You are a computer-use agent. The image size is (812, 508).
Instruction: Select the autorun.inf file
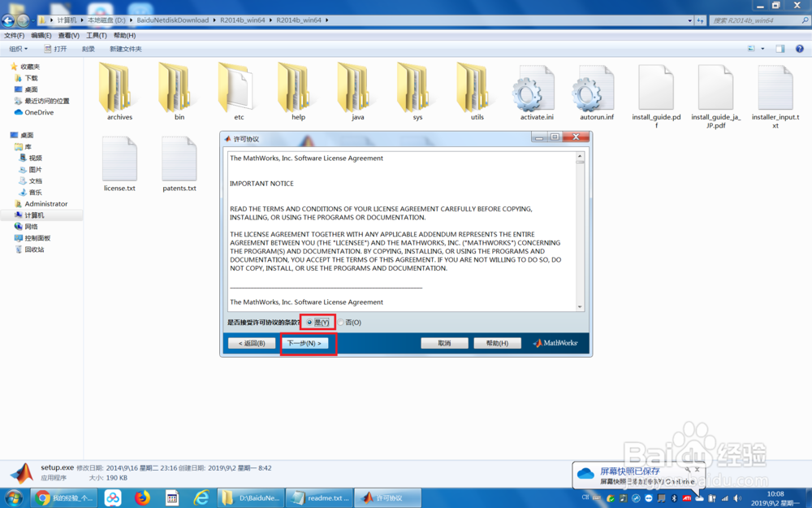596,93
